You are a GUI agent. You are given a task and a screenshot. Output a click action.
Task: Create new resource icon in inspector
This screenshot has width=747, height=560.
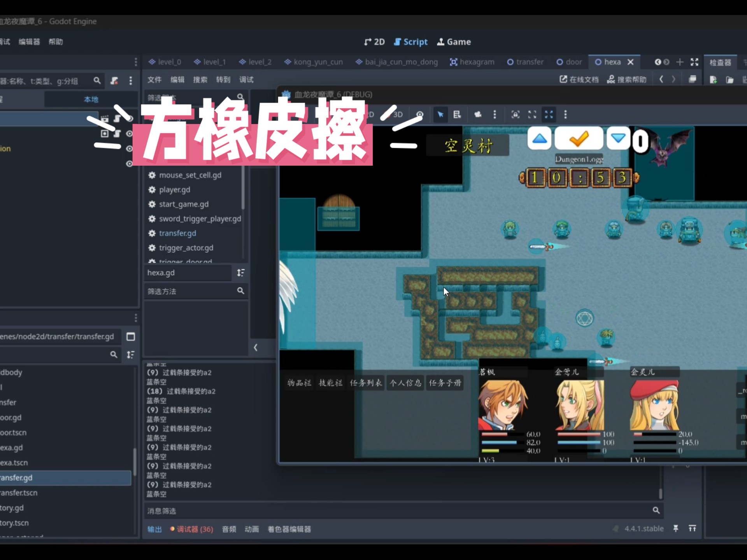[x=713, y=80]
